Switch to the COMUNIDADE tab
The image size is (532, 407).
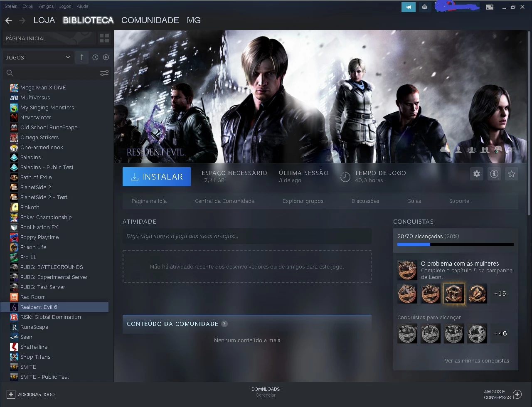pos(150,20)
